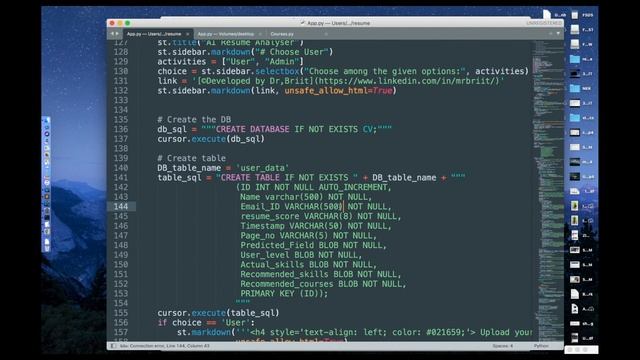Viewport: 640px width, 360px height.
Task: Select the F505 drive icon on desktop
Action: pos(575,15)
